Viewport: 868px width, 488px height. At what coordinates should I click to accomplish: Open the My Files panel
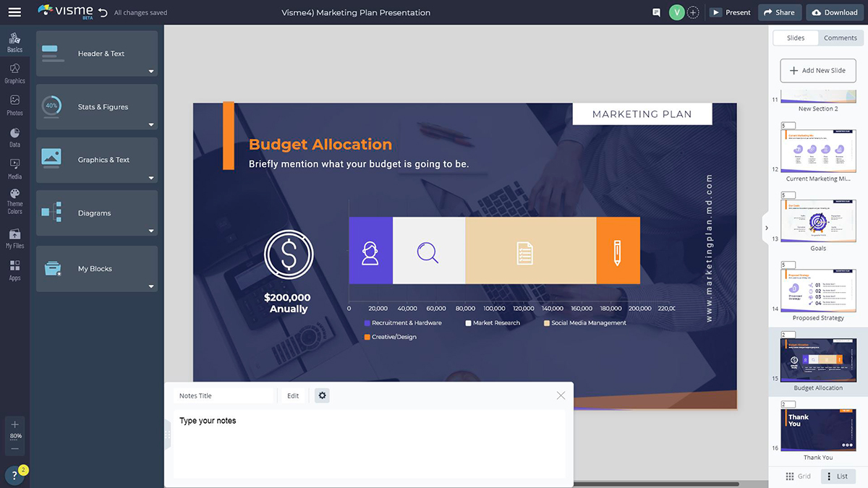click(x=14, y=238)
